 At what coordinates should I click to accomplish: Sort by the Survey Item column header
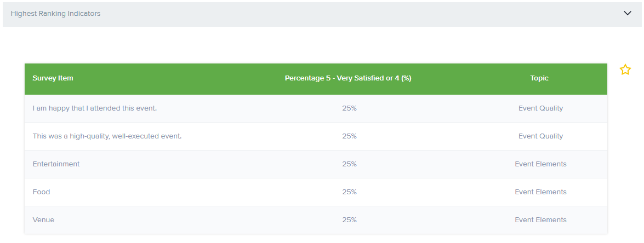coord(53,78)
